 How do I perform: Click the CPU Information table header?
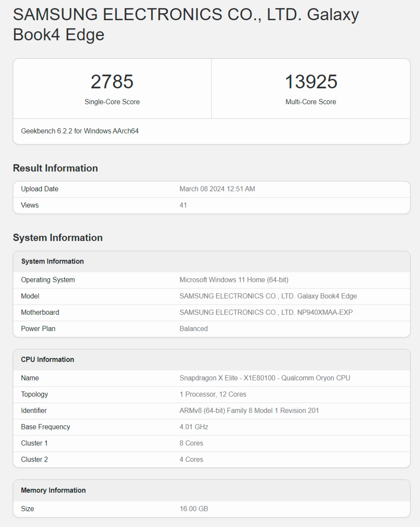(x=47, y=359)
